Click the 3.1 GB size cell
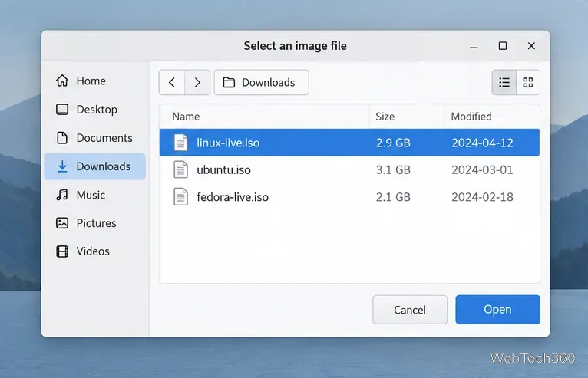588x378 pixels. point(393,169)
